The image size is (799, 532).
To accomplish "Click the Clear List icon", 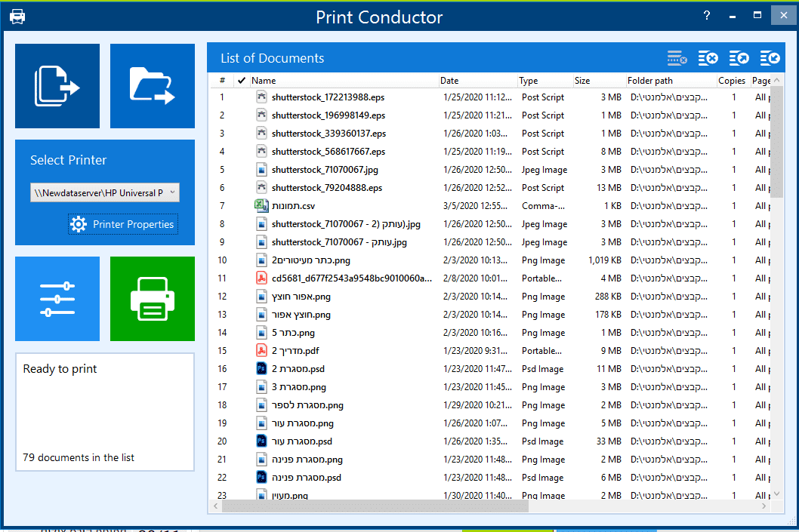I will 708,58.
